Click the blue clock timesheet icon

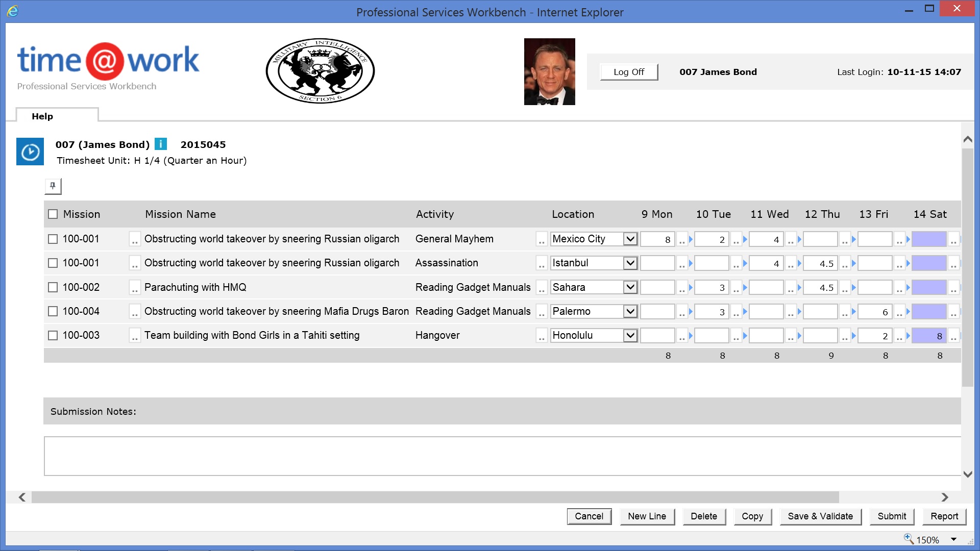pyautogui.click(x=30, y=152)
